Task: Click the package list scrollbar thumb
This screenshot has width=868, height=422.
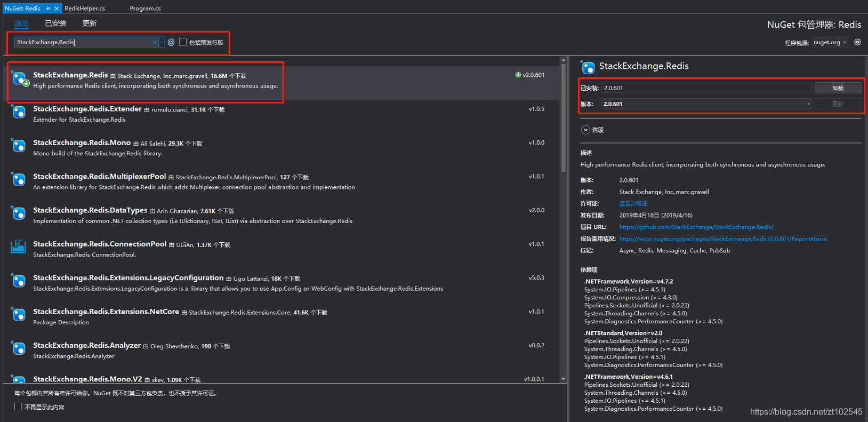Action: tap(563, 117)
